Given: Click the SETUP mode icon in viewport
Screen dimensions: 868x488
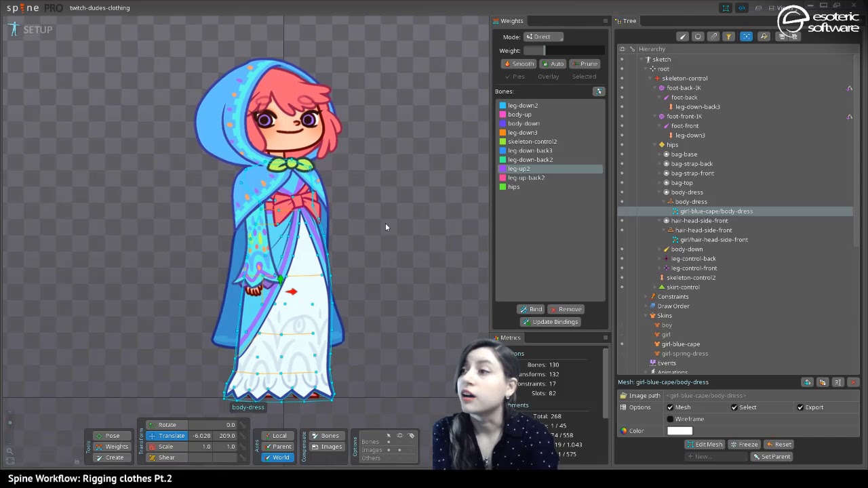Looking at the screenshot, I should tap(14, 29).
